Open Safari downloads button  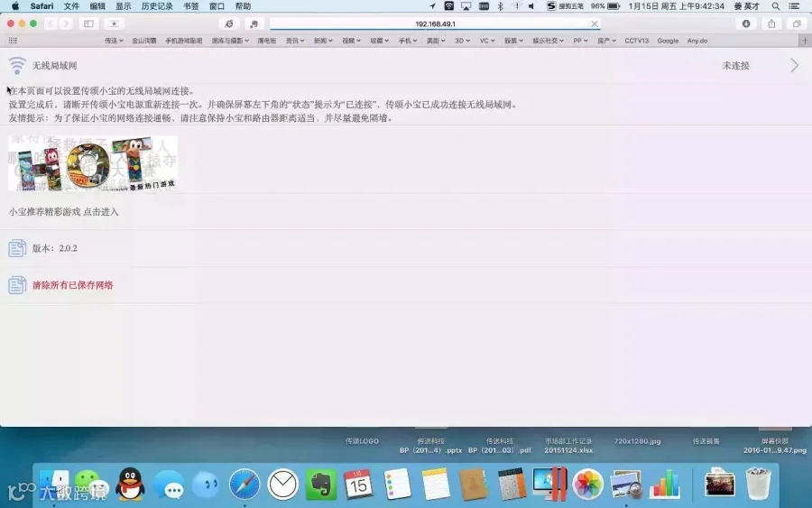pyautogui.click(x=746, y=23)
